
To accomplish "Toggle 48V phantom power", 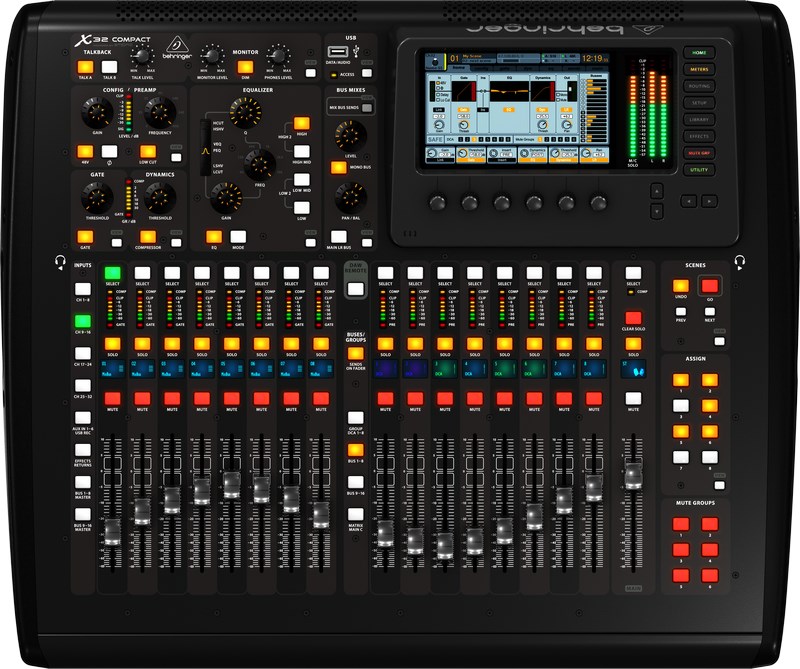I will pos(84,151).
